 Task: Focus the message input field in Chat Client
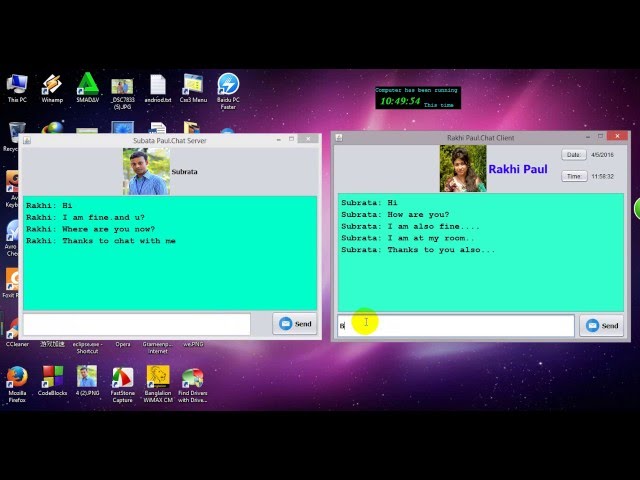(x=456, y=326)
